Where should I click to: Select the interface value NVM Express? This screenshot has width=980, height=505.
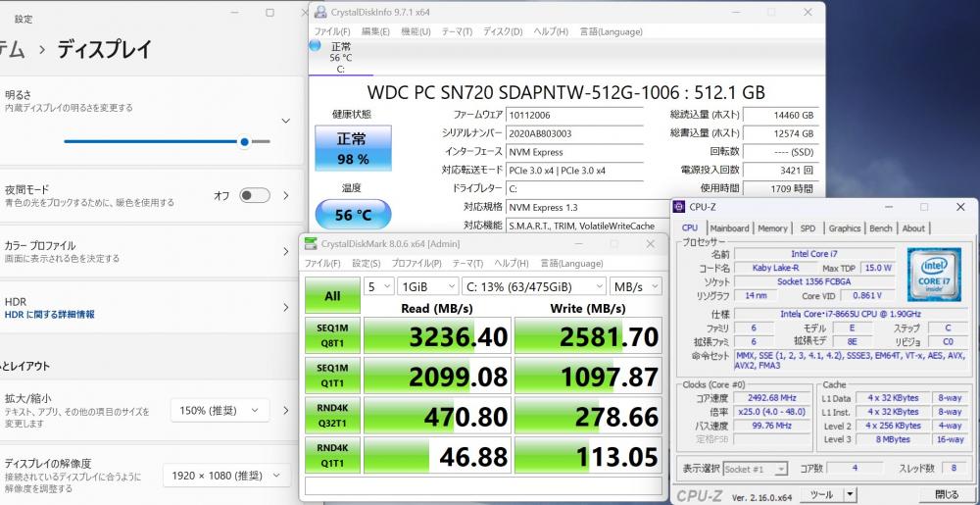(575, 152)
